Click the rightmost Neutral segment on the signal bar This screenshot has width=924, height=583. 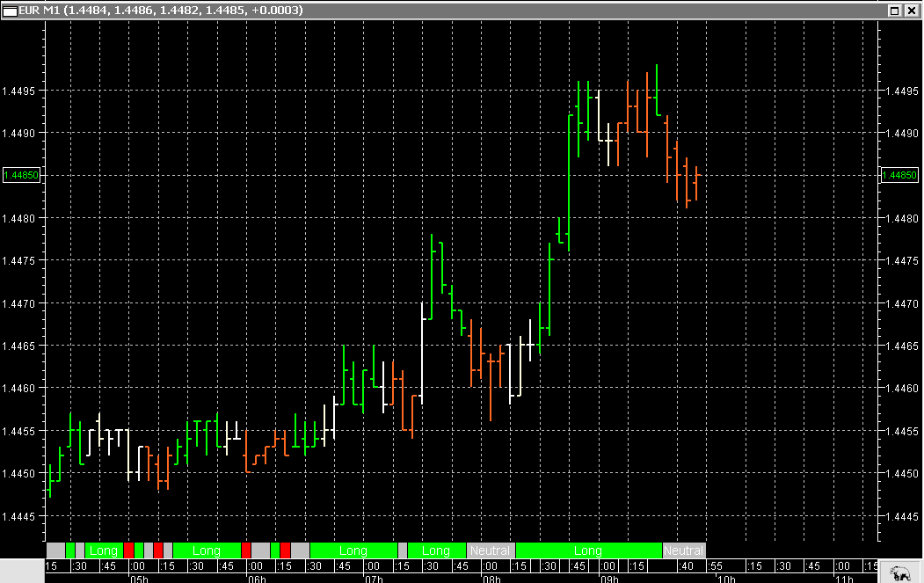683,550
